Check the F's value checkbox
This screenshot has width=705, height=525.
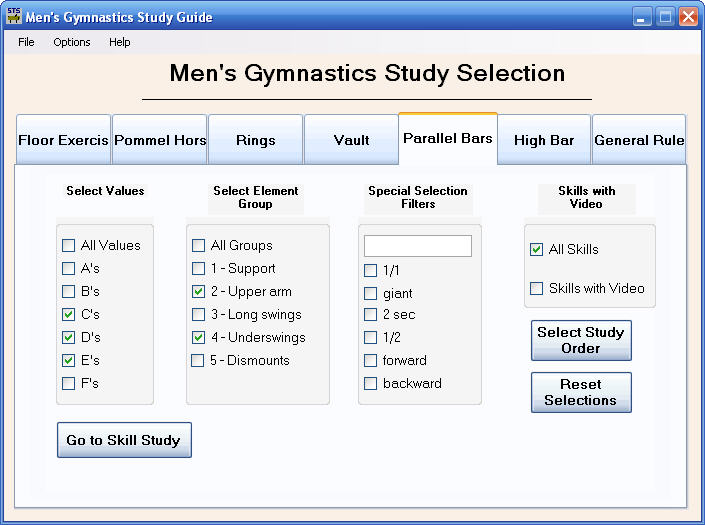point(69,383)
